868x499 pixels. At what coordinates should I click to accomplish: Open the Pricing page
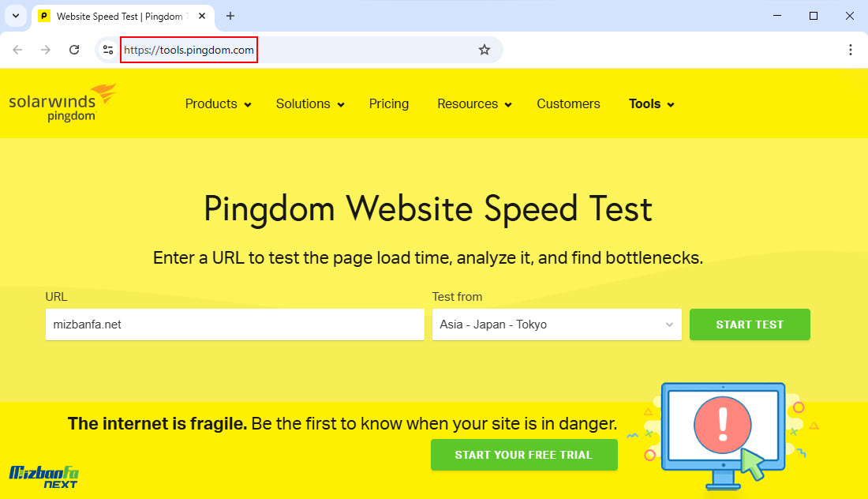[388, 104]
